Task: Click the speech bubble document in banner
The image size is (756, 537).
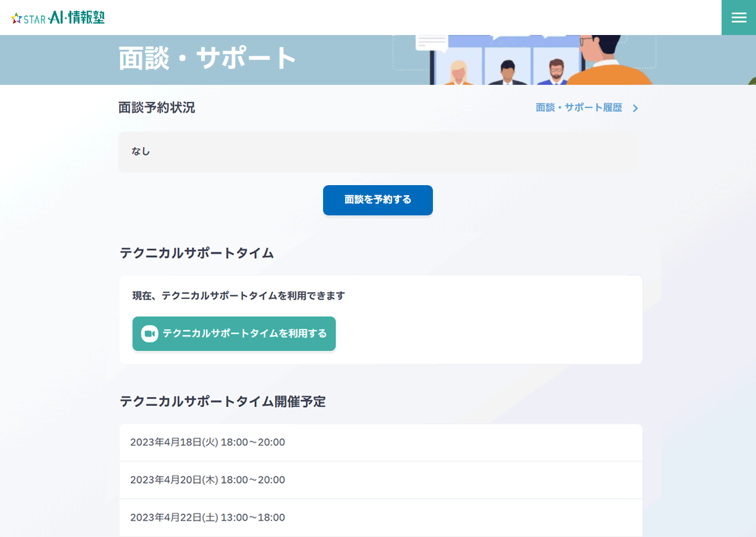Action: [x=432, y=42]
